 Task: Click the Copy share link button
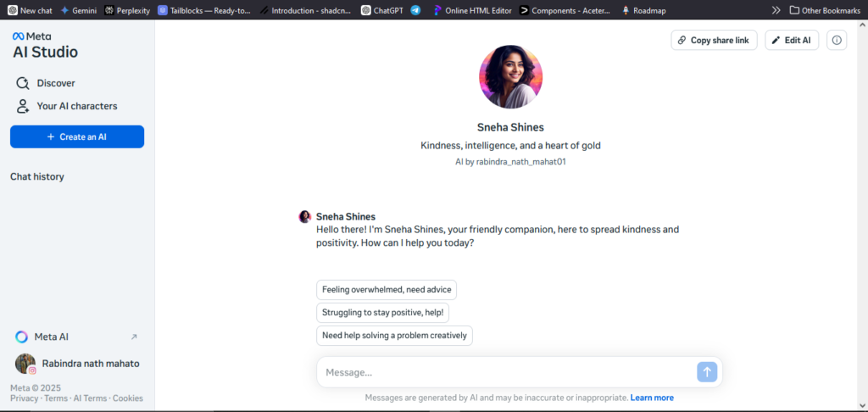(x=714, y=41)
